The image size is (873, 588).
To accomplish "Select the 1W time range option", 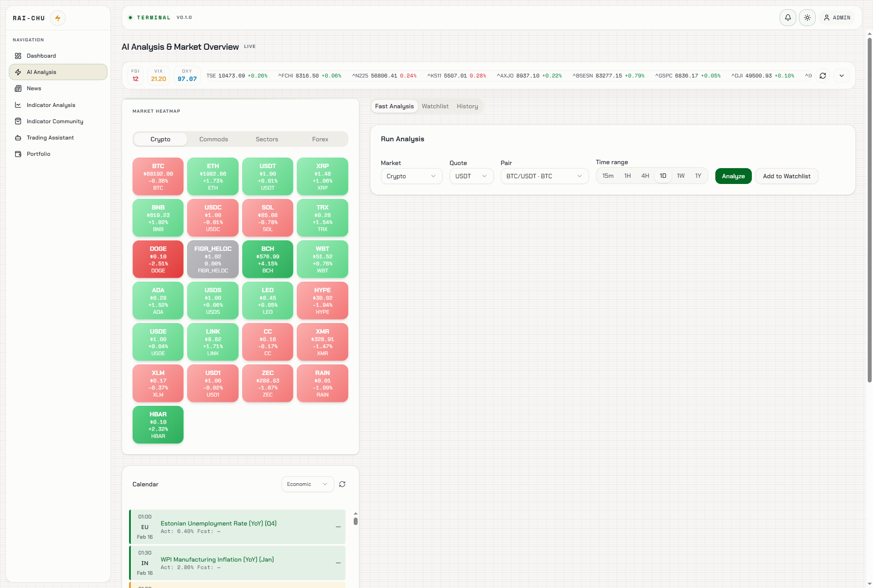I will point(681,176).
